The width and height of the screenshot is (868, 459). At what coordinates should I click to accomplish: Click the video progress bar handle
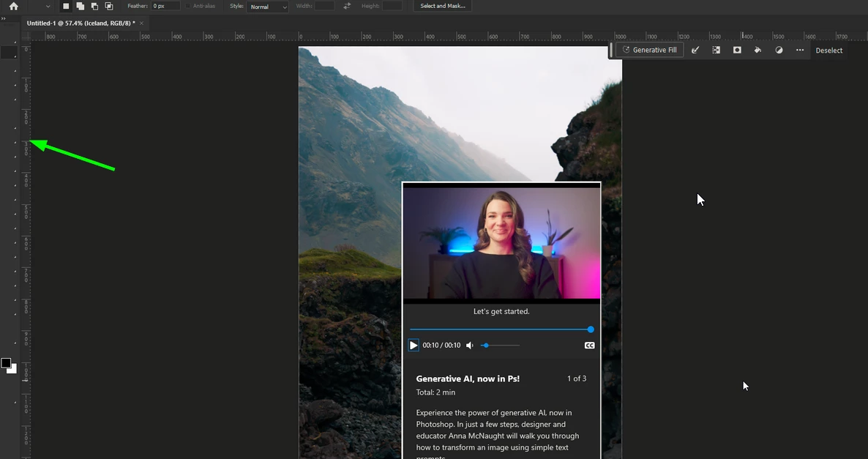(x=591, y=329)
